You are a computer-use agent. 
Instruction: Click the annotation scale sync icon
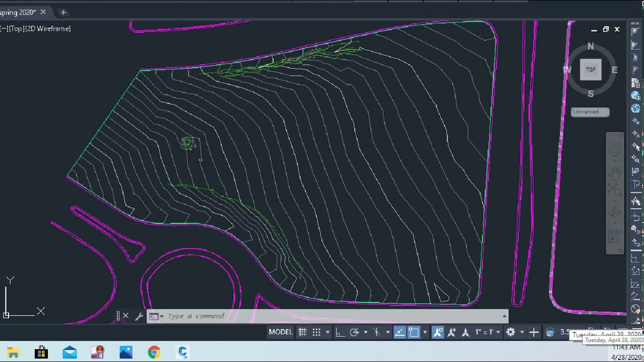pos(465,332)
